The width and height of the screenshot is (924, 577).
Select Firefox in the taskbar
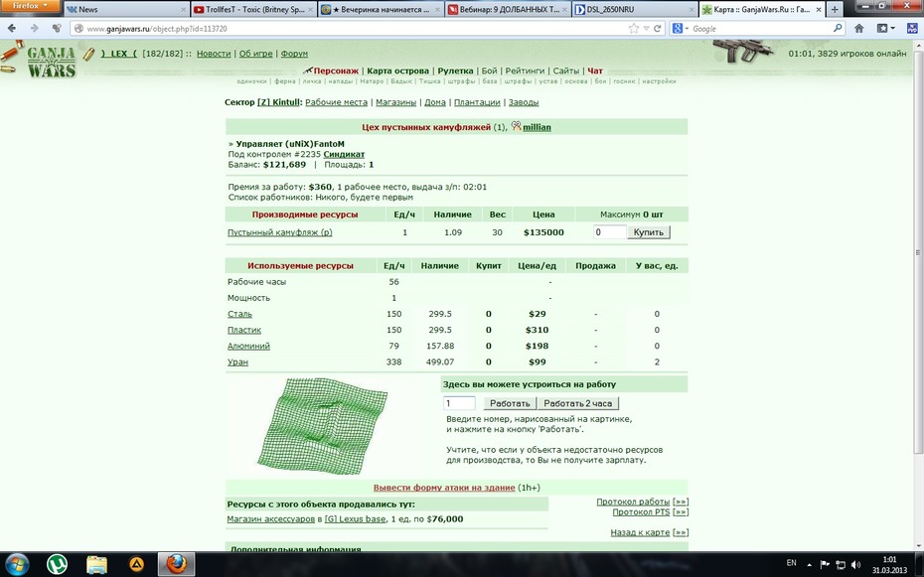coord(176,564)
